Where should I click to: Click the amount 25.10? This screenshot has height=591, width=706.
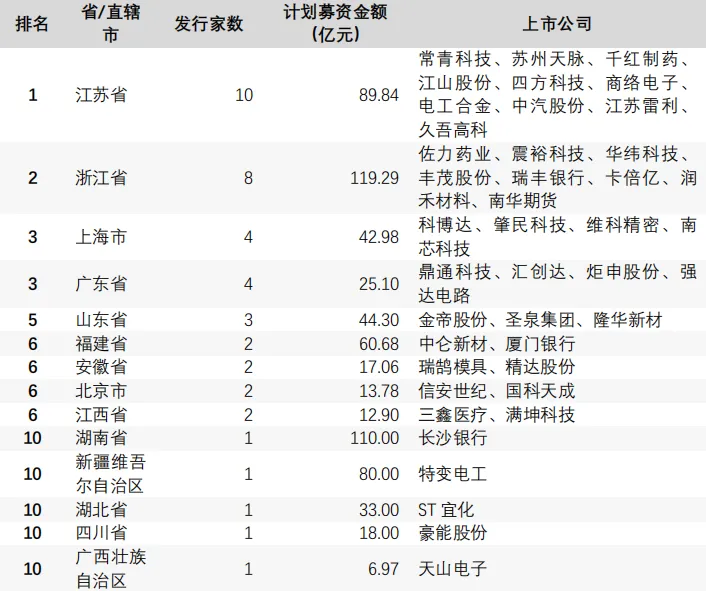pos(379,284)
